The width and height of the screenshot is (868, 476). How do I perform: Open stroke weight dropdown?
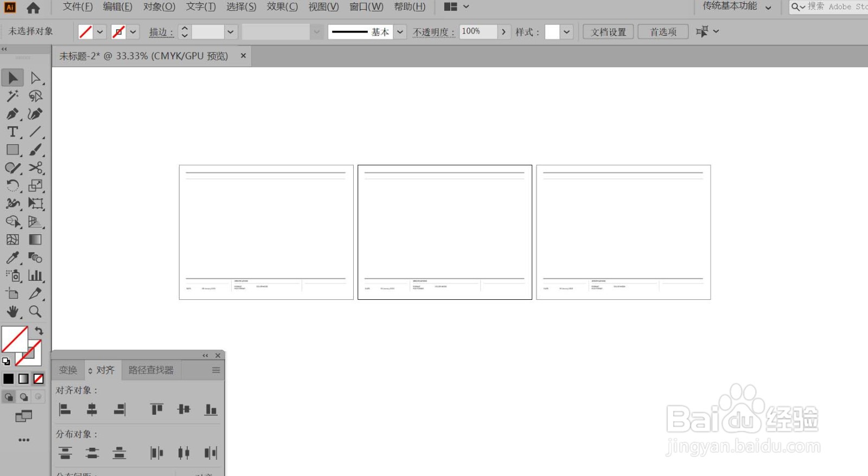click(231, 32)
